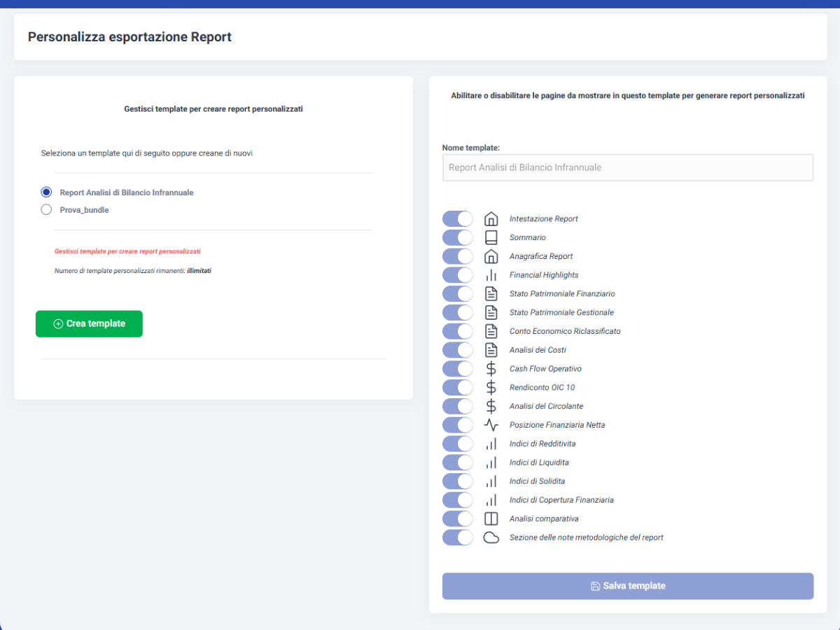Toggle the Indici di Liquidita switch
The height and width of the screenshot is (630, 840).
[x=458, y=463]
